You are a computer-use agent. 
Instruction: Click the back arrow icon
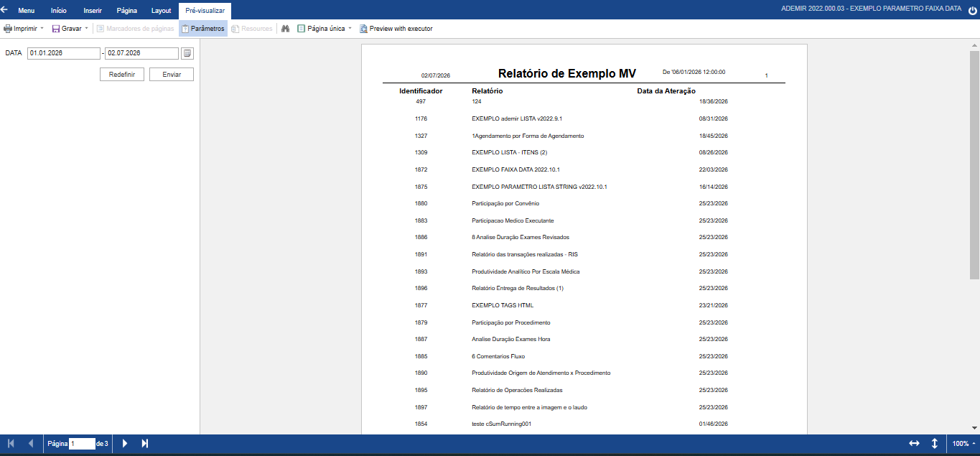[4, 10]
